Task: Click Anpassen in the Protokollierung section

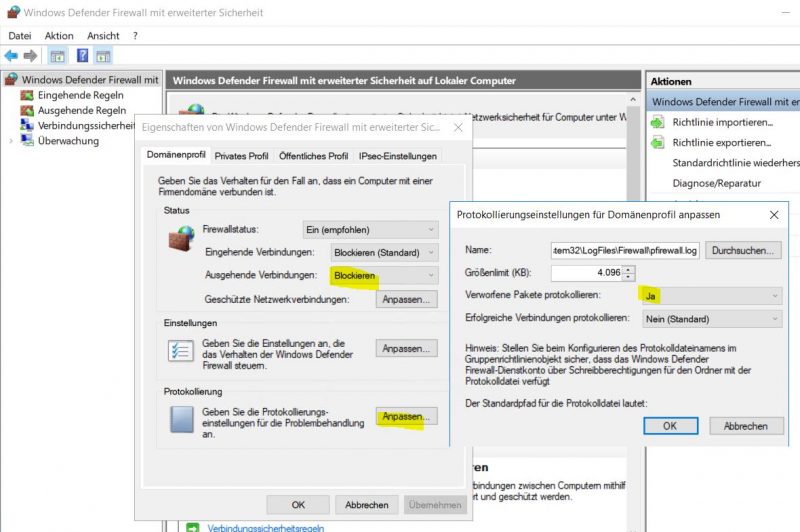Action: [x=407, y=416]
